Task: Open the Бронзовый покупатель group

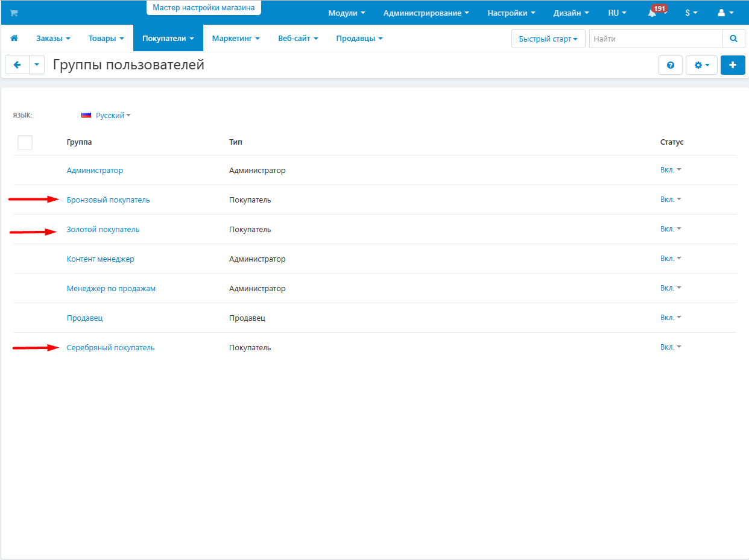Action: (109, 200)
